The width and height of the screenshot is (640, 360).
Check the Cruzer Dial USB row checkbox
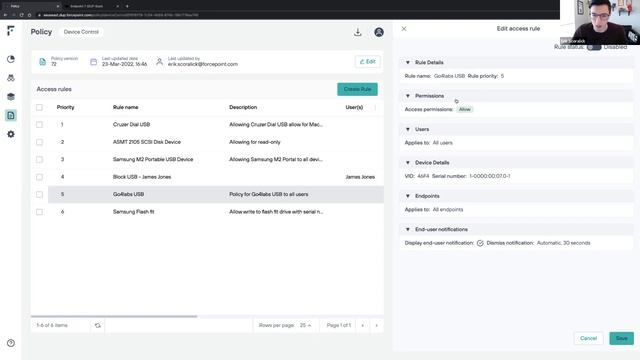click(39, 124)
